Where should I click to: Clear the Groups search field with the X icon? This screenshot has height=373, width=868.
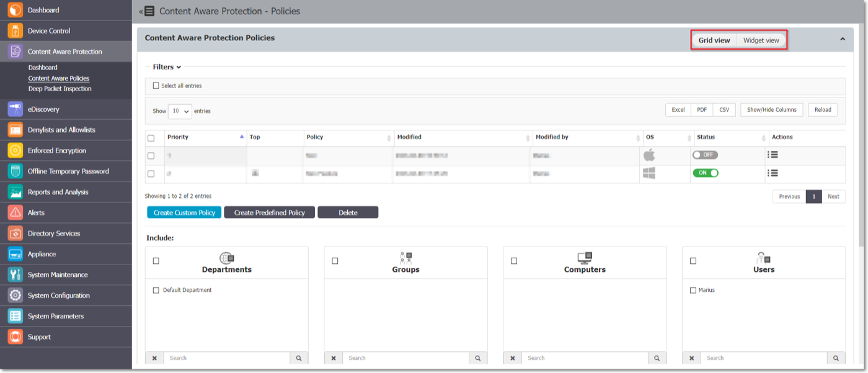[x=334, y=358]
